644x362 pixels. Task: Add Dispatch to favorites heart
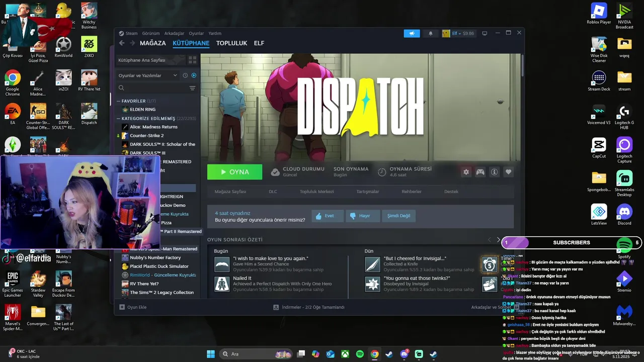click(509, 172)
